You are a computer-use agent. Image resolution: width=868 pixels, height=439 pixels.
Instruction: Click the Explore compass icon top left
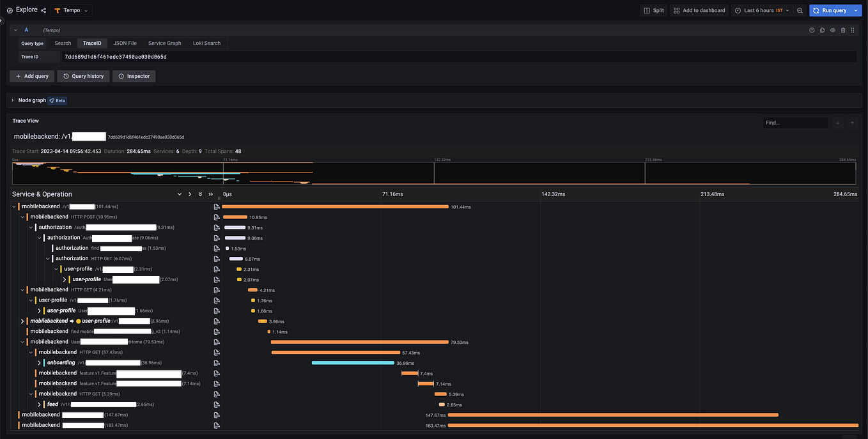pos(9,10)
